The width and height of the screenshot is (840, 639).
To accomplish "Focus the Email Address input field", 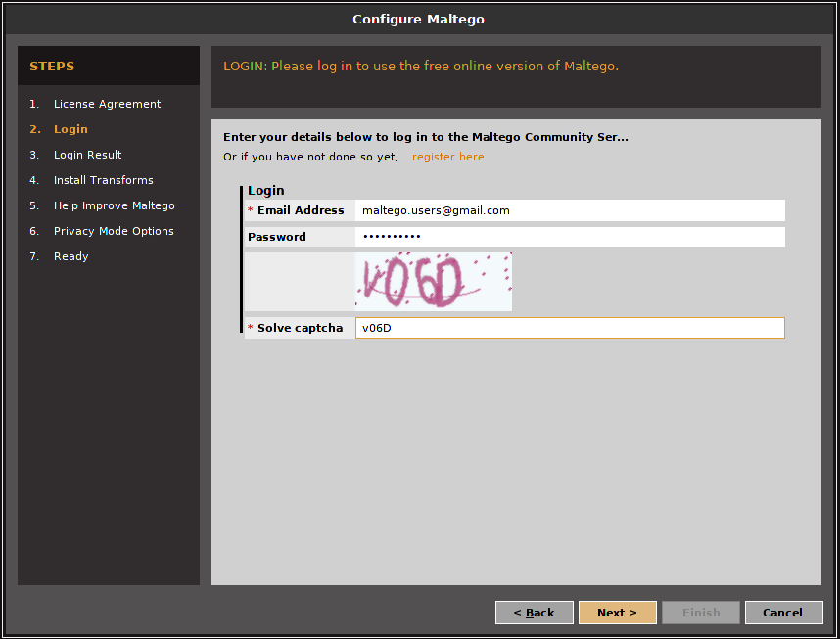I will pyautogui.click(x=569, y=210).
